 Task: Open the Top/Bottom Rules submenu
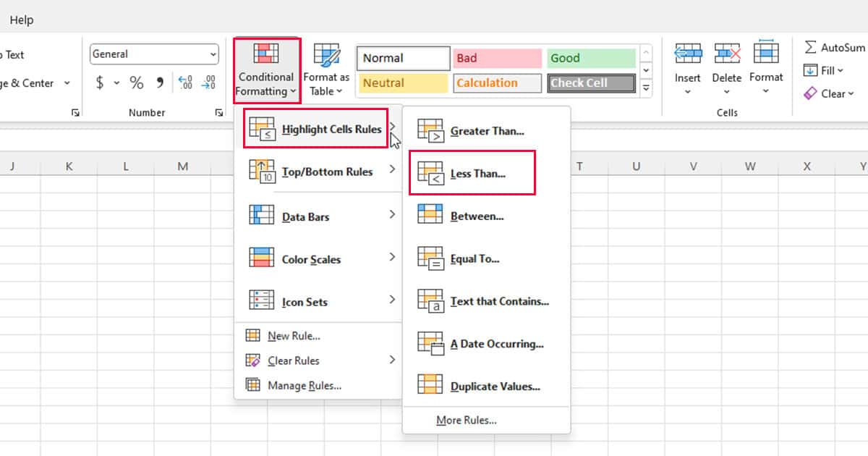coord(319,172)
